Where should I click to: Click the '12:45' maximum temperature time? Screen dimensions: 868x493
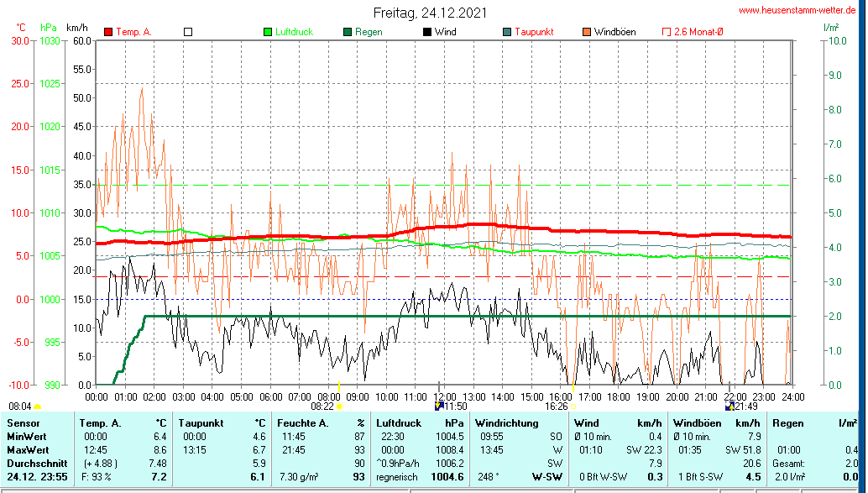(95, 450)
